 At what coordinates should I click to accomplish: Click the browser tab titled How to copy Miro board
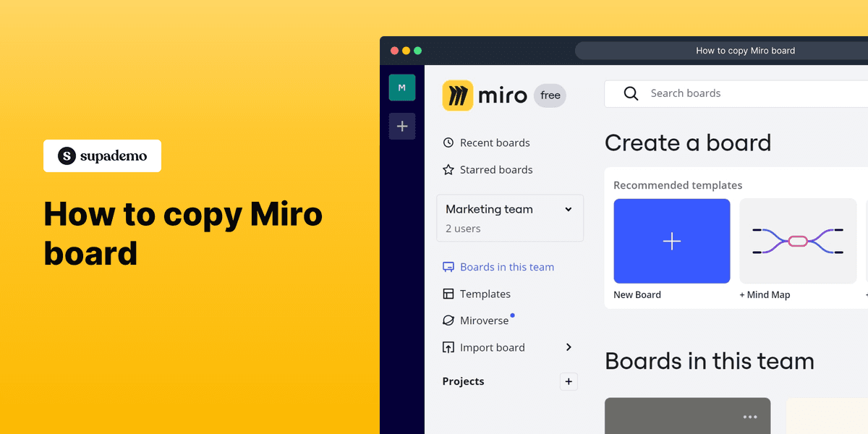click(x=746, y=51)
